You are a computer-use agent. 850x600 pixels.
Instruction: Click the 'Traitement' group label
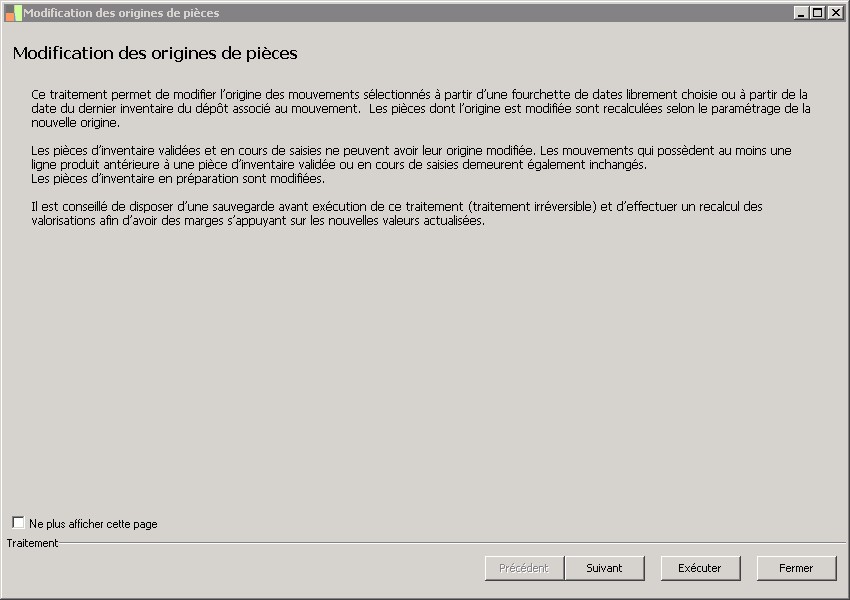click(x=32, y=543)
